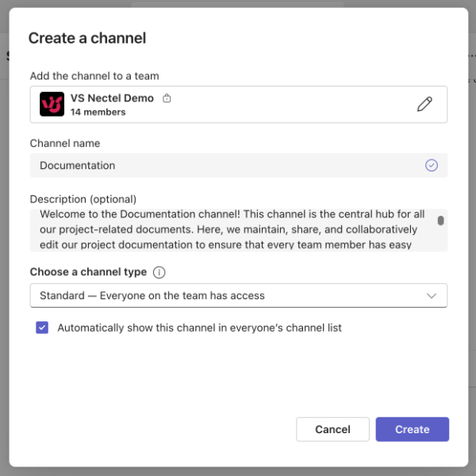Click the checkmark icon in the Channel name field
The height and width of the screenshot is (476, 476).
[x=432, y=165]
